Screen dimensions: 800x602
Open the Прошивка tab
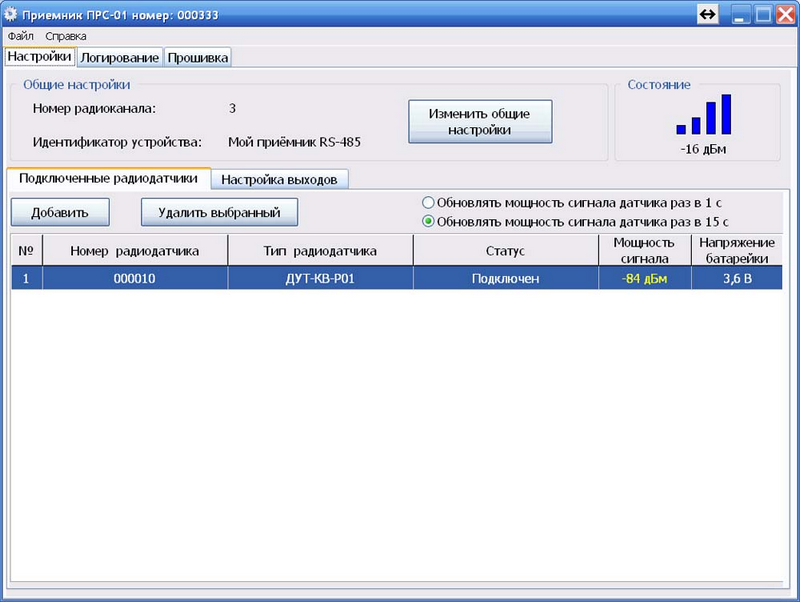(198, 58)
